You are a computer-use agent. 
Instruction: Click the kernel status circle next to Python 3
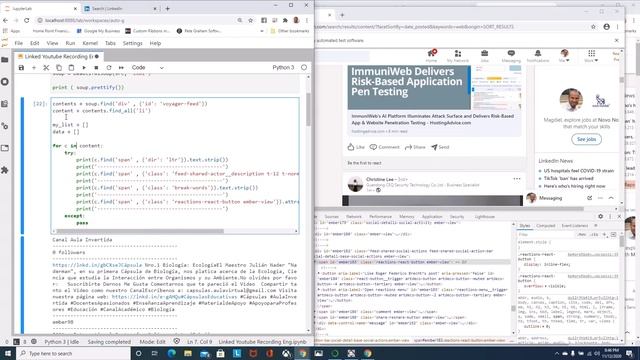coord(304,67)
